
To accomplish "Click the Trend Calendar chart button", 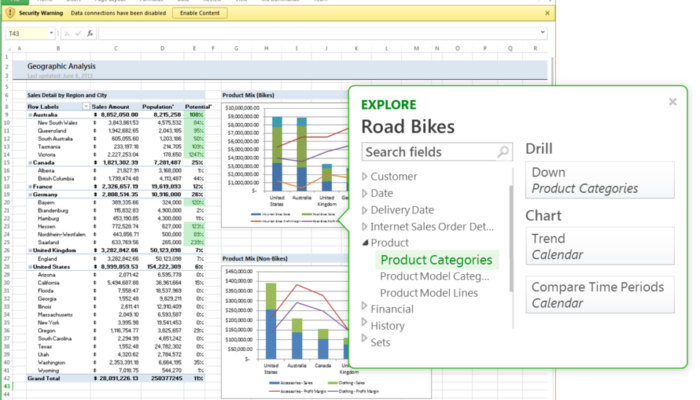I will 600,246.
